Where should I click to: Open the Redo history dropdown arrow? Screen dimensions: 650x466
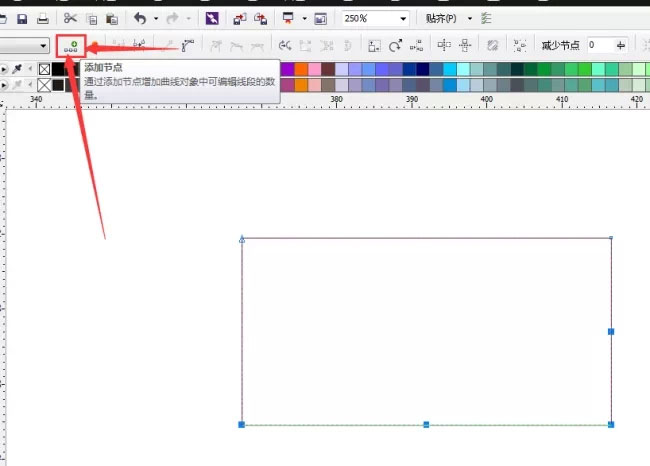tap(188, 19)
